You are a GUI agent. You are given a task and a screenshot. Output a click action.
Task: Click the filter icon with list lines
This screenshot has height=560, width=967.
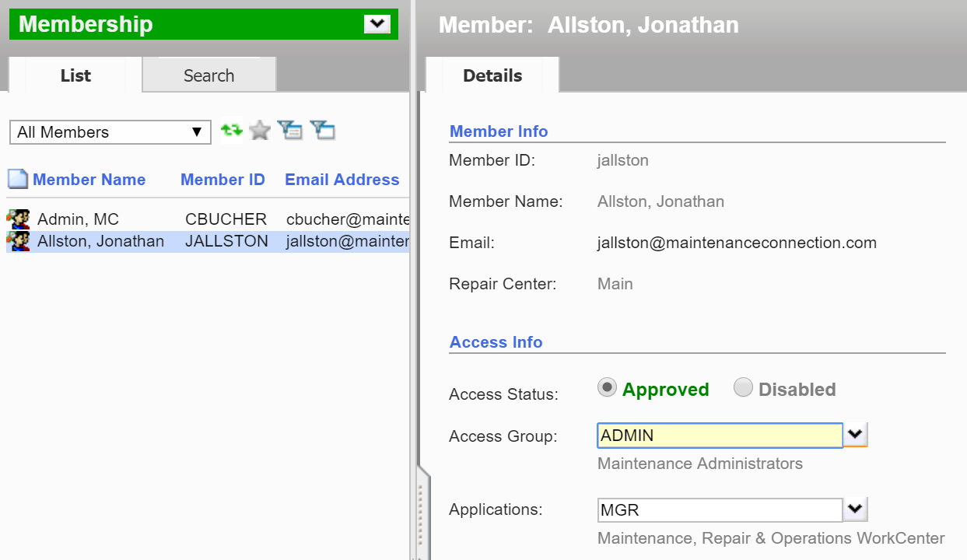pyautogui.click(x=290, y=131)
